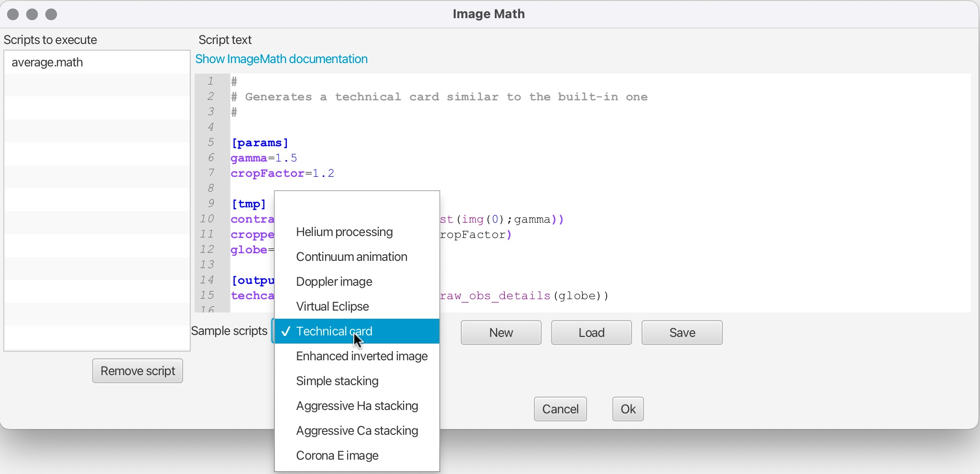Click the gamma=1.5 line in the script
This screenshot has width=980, height=474.
[264, 158]
